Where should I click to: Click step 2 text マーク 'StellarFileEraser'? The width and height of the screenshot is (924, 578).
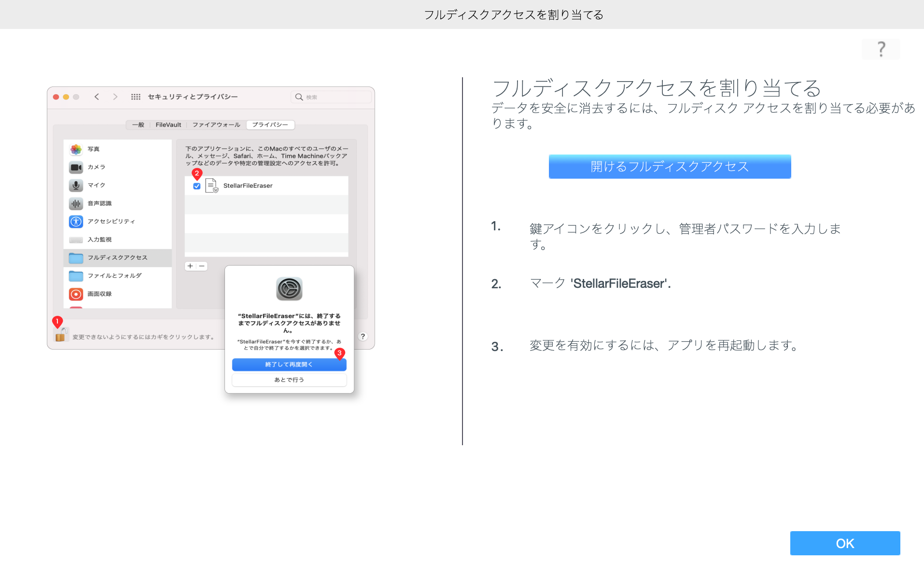point(600,283)
